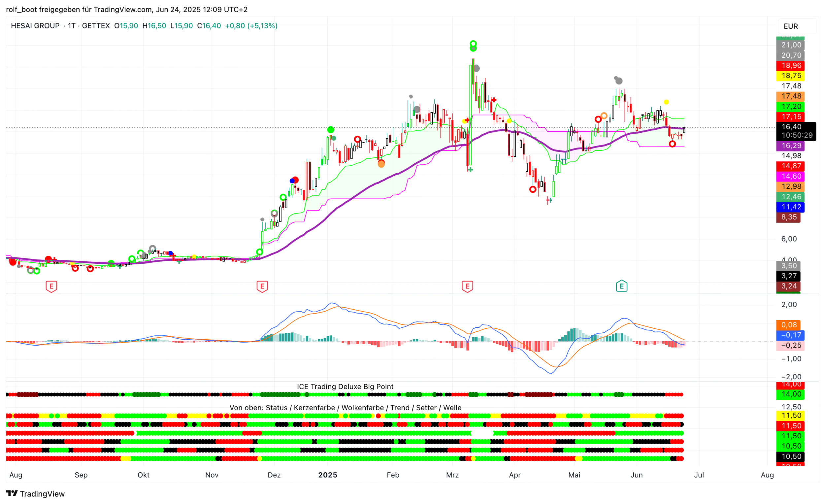This screenshot has height=504, width=825.
Task: Click the red earnings E marker before Dez
Action: point(262,286)
